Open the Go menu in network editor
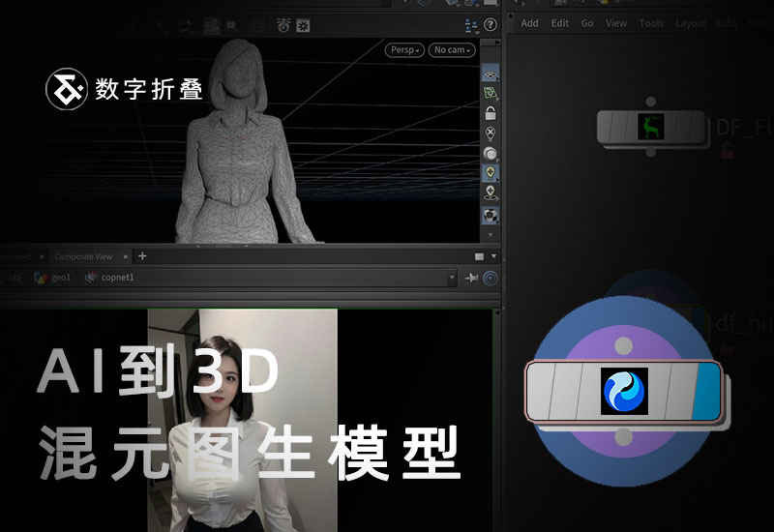The width and height of the screenshot is (774, 532). click(587, 23)
